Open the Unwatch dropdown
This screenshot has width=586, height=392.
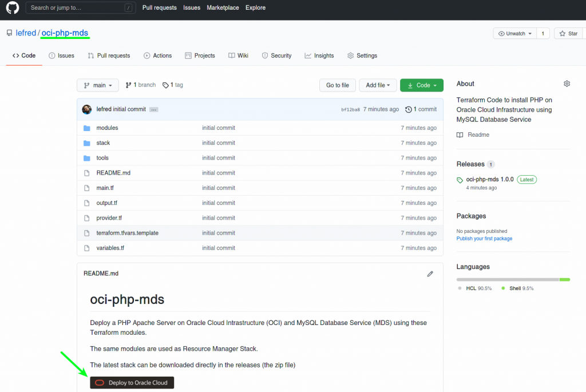[x=514, y=34]
